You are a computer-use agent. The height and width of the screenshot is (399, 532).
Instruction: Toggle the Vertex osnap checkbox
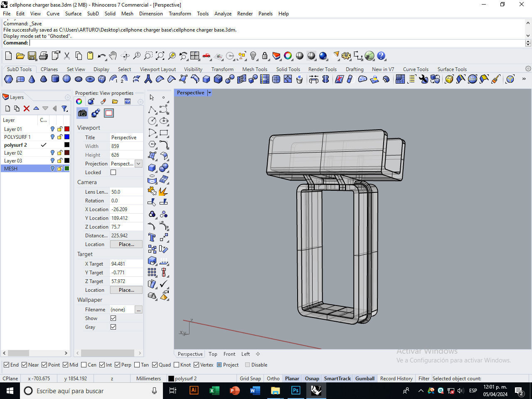pos(196,365)
